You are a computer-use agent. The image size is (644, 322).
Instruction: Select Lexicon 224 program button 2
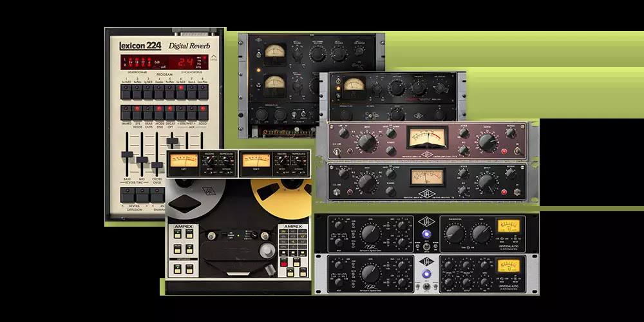(137, 91)
